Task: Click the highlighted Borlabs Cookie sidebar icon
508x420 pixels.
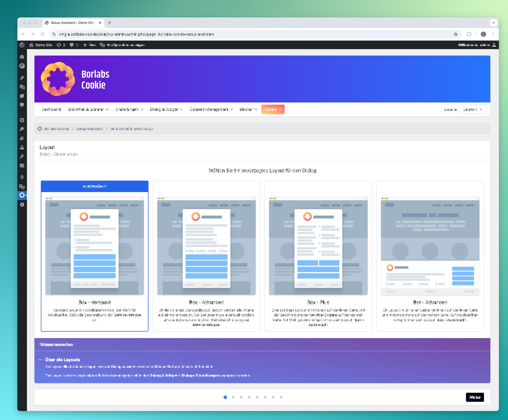Action: 22,195
